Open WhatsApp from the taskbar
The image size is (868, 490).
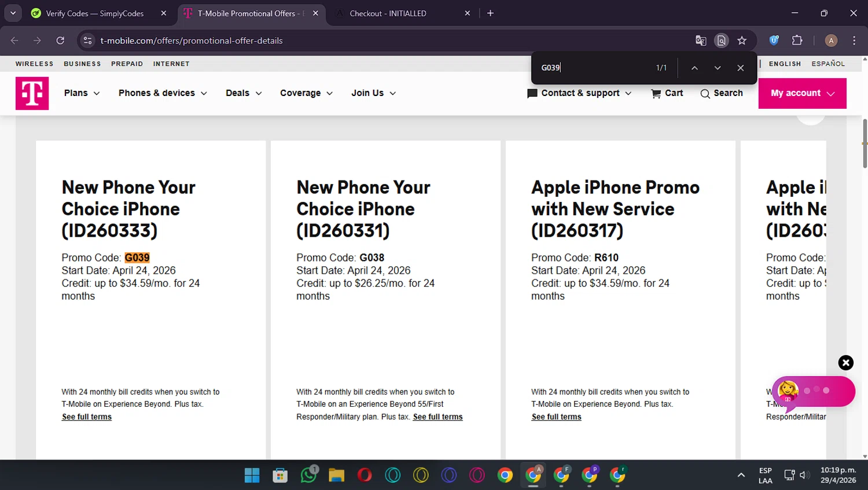(308, 475)
